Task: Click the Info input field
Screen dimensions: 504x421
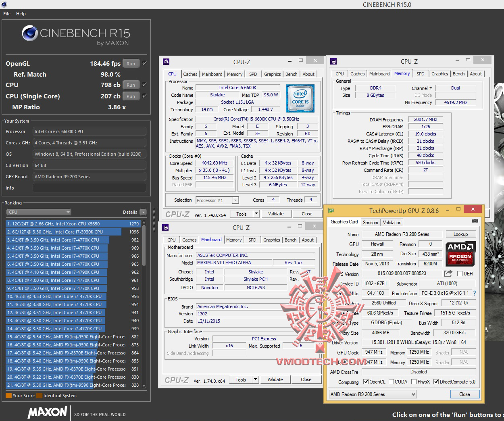Action: point(90,188)
